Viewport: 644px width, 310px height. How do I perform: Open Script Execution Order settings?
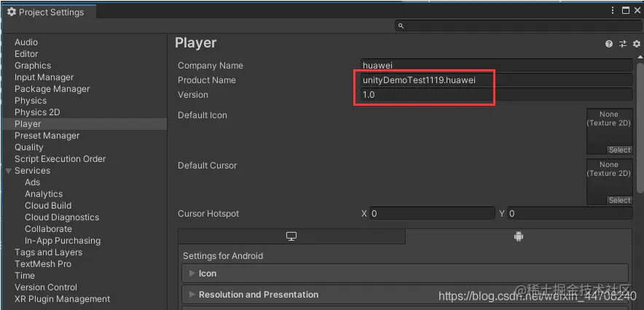(60, 159)
